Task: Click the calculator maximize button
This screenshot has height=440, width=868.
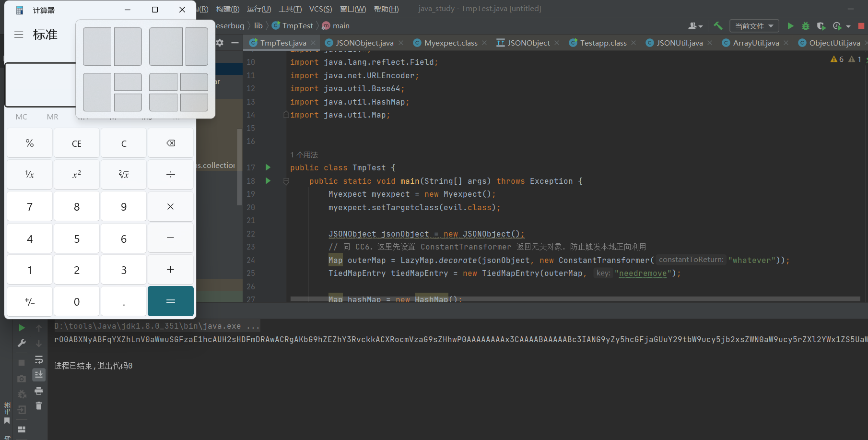Action: [x=155, y=10]
